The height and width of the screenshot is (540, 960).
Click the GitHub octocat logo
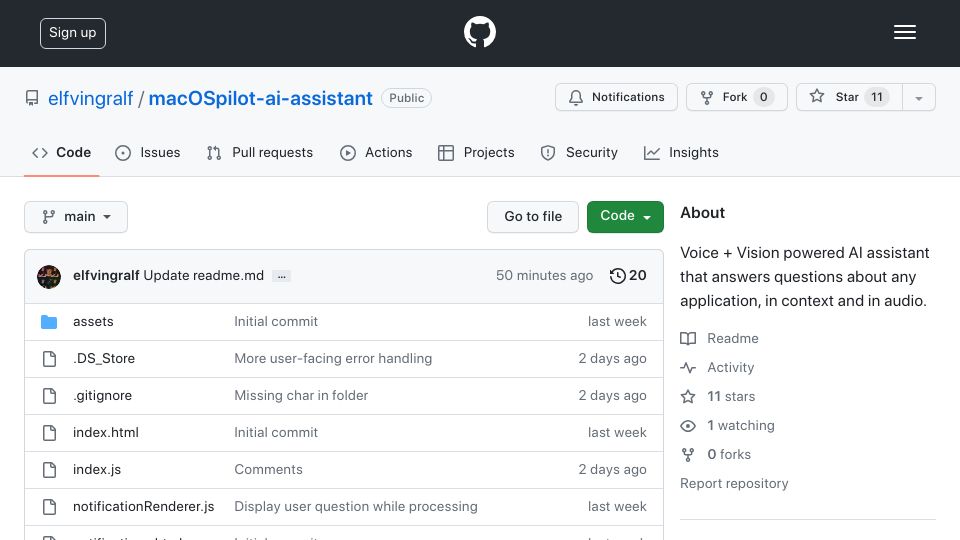tap(479, 32)
